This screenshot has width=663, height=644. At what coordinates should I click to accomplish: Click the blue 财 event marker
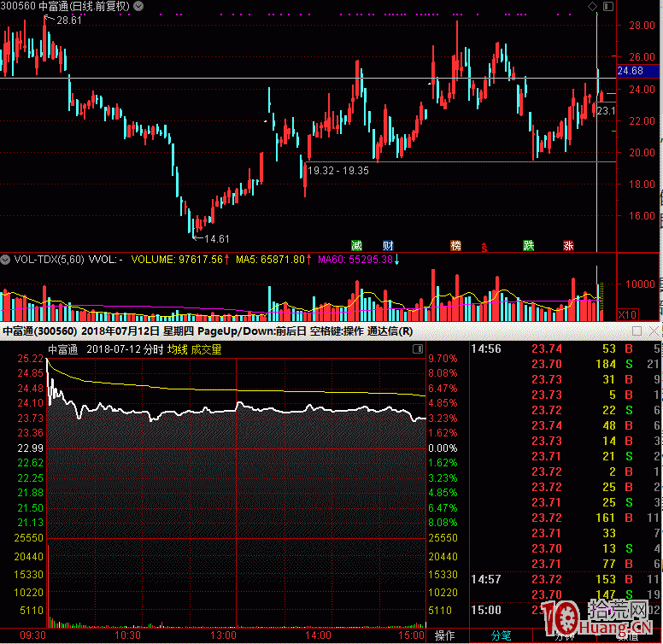tap(388, 245)
